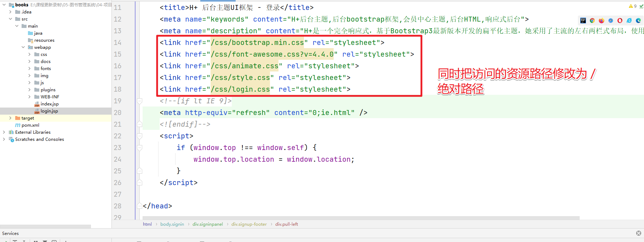Open page in built-in IntelliJ preview
644x242 pixels.
(583, 21)
